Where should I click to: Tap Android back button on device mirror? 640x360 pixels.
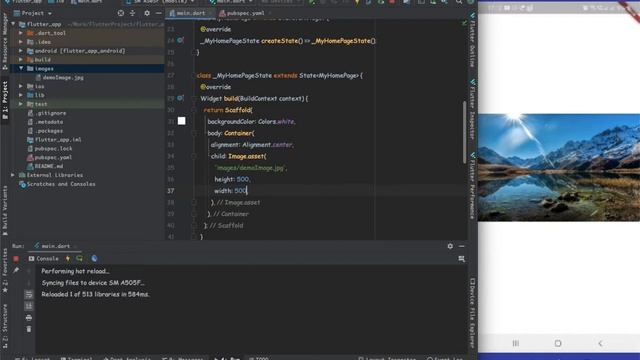tap(600, 343)
